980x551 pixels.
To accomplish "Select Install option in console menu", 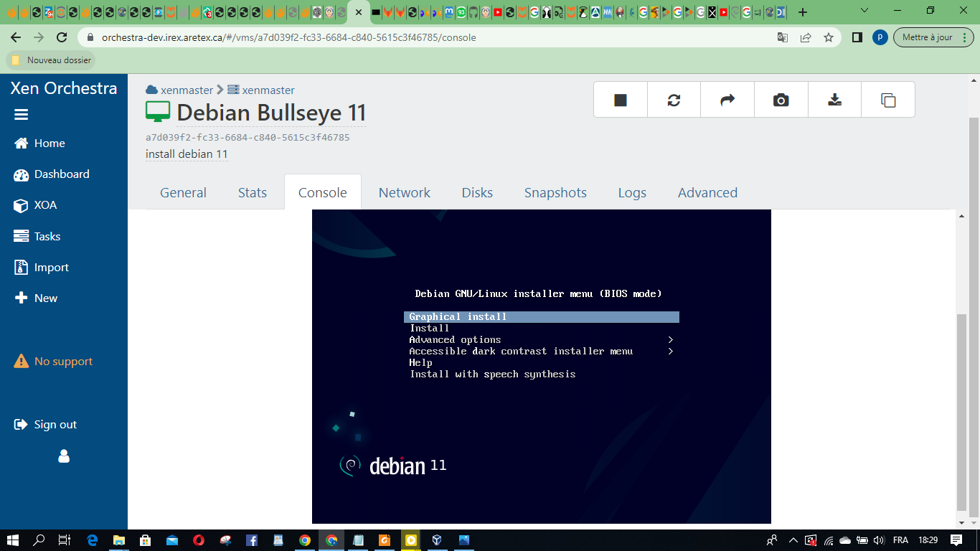I will [x=429, y=328].
